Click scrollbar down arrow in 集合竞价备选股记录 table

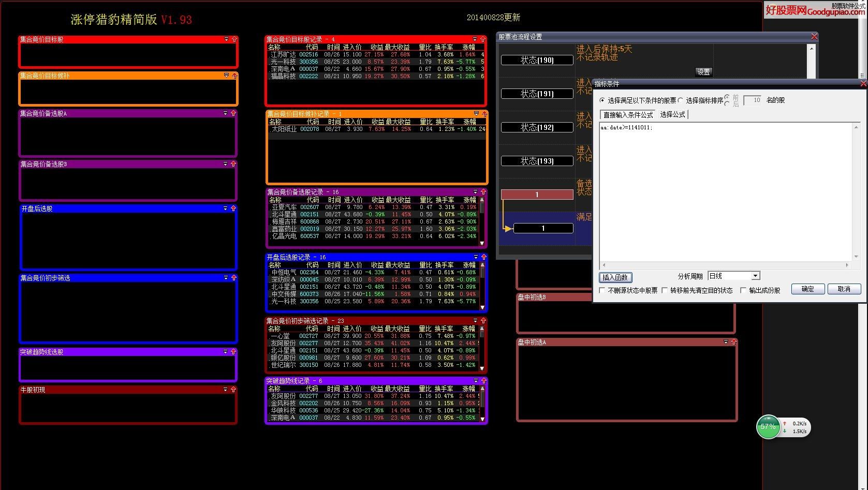point(482,243)
